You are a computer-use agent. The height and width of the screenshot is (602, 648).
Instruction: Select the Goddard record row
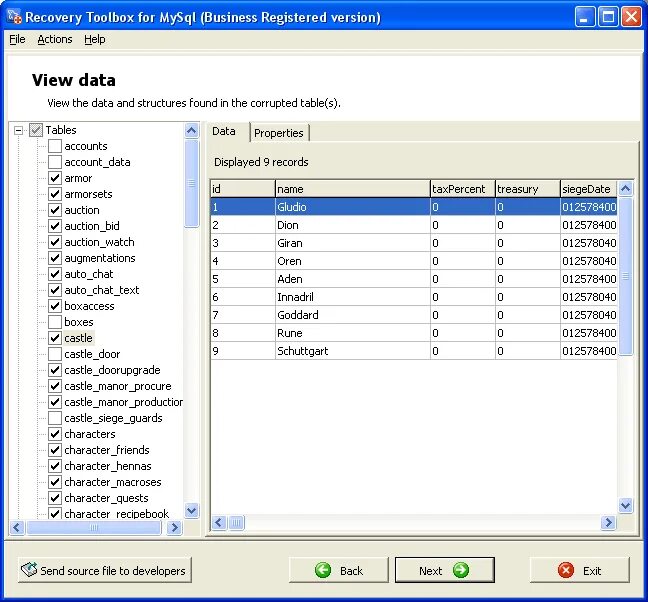pyautogui.click(x=414, y=315)
